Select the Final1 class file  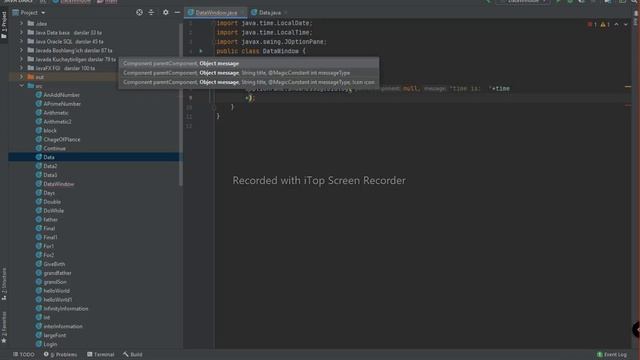pyautogui.click(x=47, y=237)
